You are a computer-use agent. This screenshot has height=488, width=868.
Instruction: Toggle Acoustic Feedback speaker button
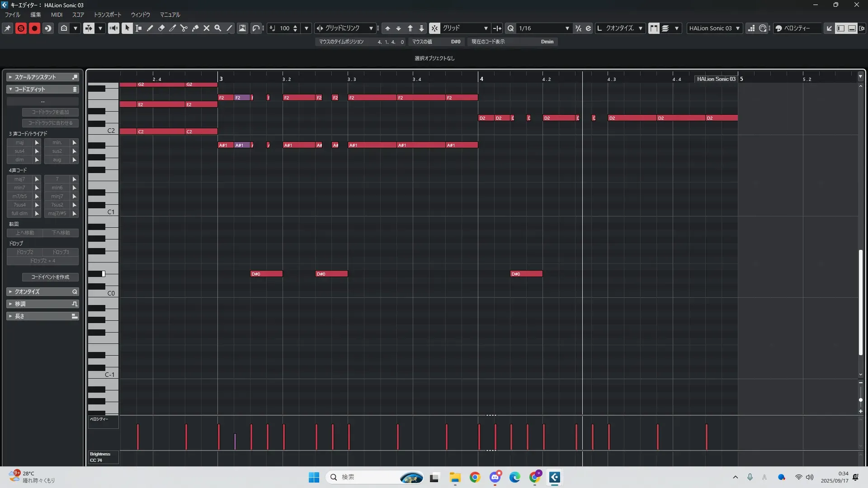tap(113, 28)
